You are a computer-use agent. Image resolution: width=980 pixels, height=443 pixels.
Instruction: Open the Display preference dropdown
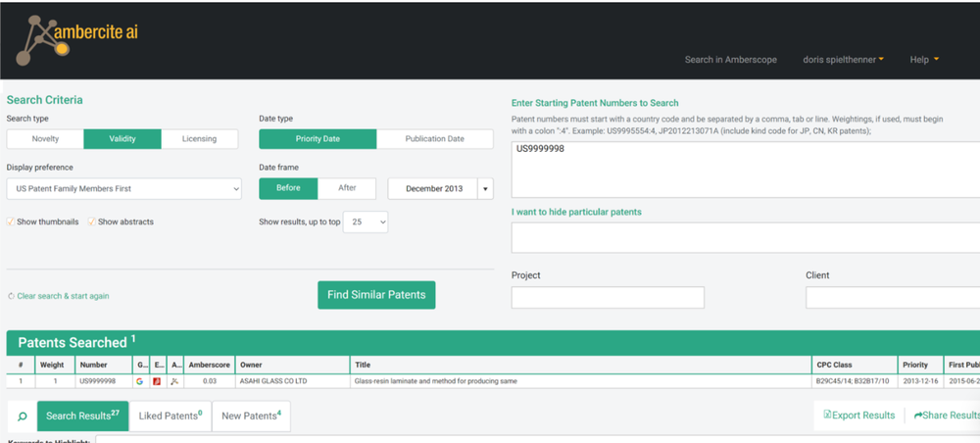point(123,189)
